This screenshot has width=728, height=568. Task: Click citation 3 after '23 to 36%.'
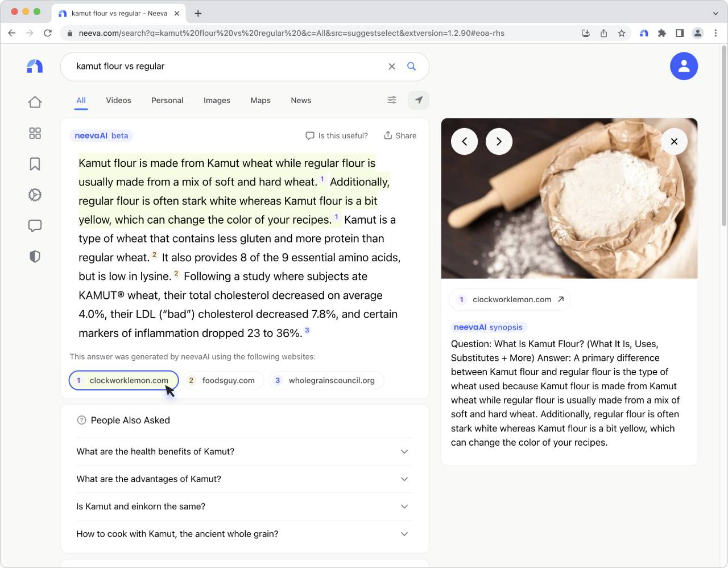307,330
